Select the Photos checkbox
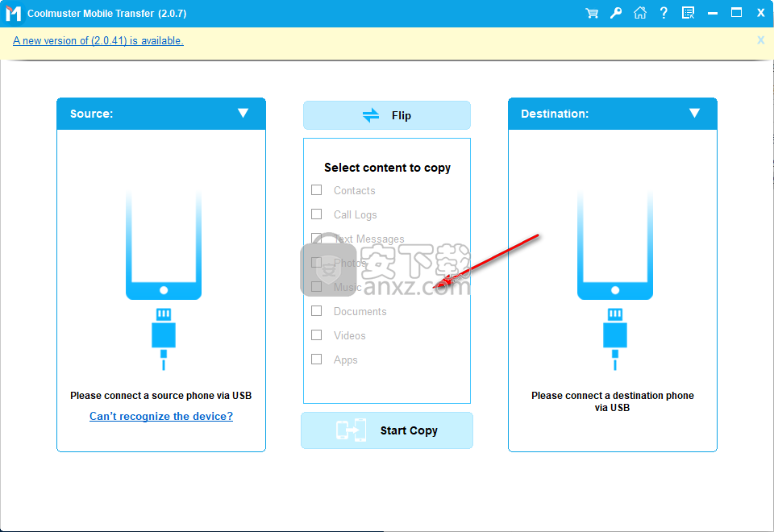Viewport: 774px width, 532px height. click(x=316, y=263)
